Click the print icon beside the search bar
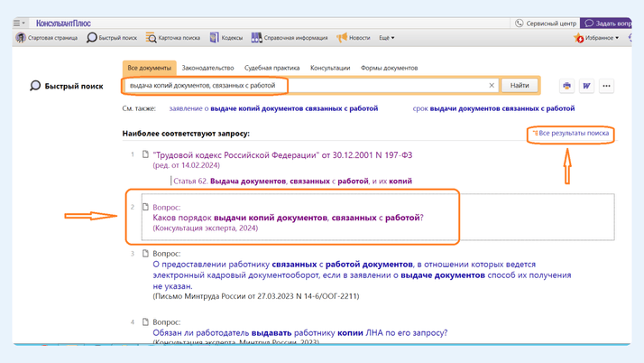The height and width of the screenshot is (363, 644). pos(566,86)
